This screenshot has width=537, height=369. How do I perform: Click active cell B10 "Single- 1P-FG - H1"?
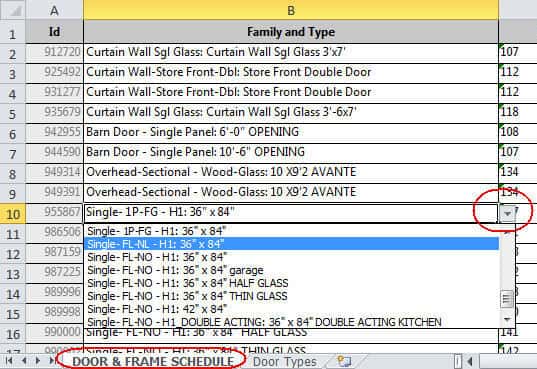point(291,212)
